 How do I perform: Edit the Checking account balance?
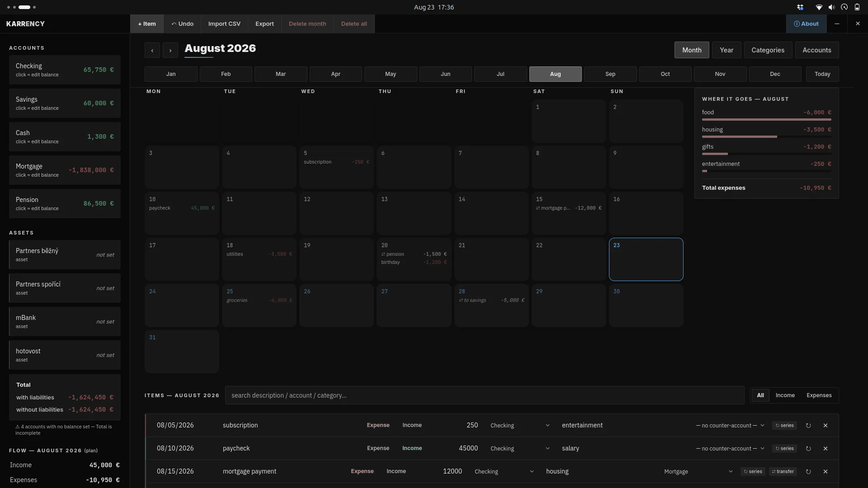tap(65, 70)
